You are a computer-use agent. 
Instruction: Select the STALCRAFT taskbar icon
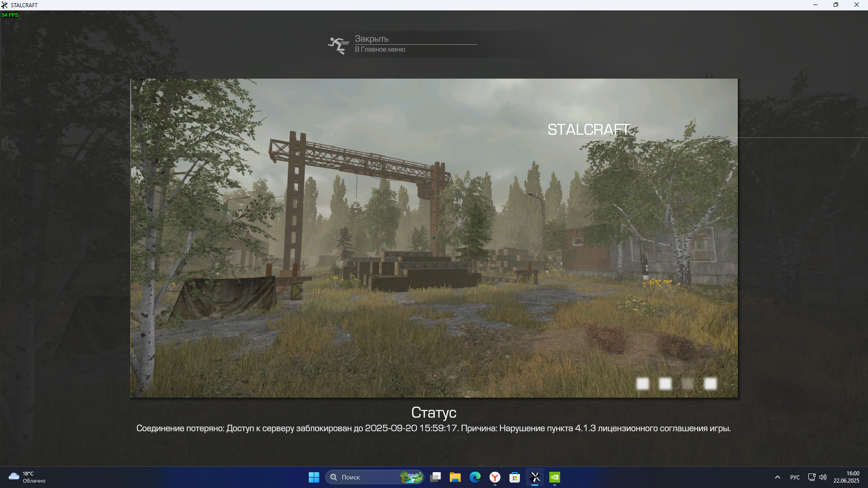(x=535, y=477)
